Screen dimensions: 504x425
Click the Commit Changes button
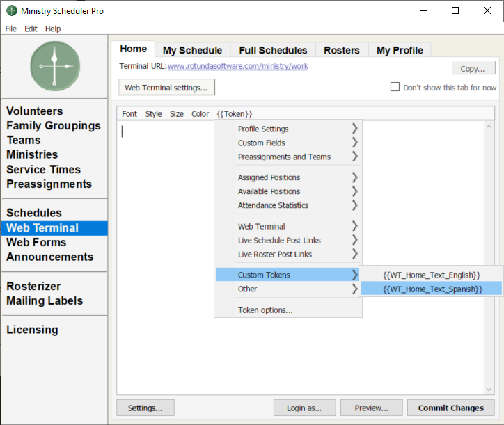tap(451, 408)
